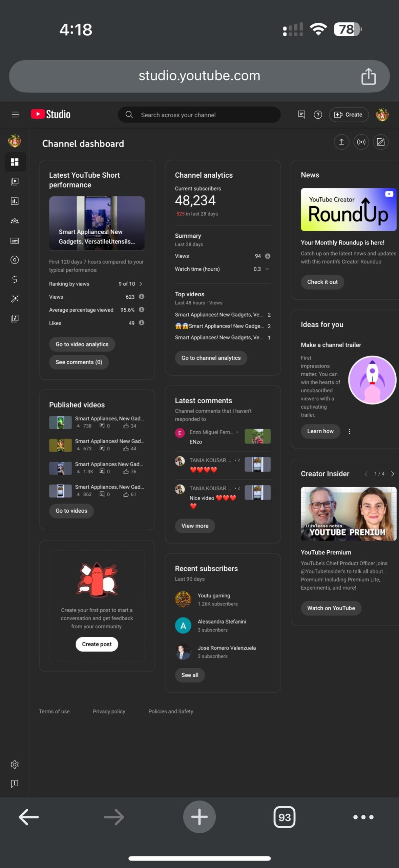This screenshot has height=868, width=399.
Task: Show next Creator Insider card
Action: pyautogui.click(x=393, y=474)
